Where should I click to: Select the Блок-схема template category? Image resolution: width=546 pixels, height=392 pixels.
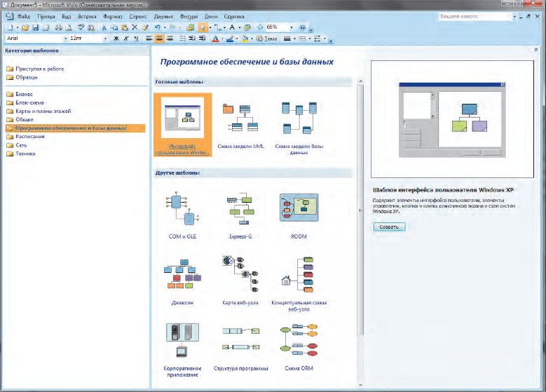[28, 102]
